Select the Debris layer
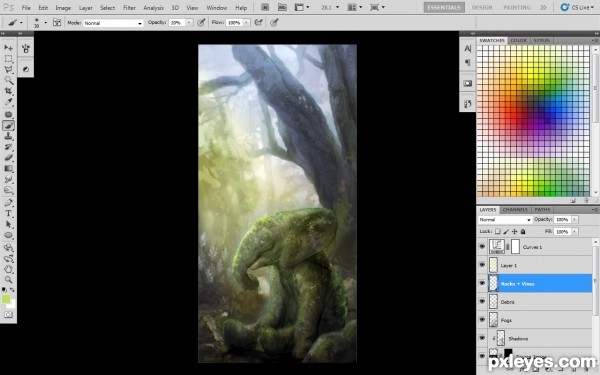The height and width of the screenshot is (375, 600). 540,302
